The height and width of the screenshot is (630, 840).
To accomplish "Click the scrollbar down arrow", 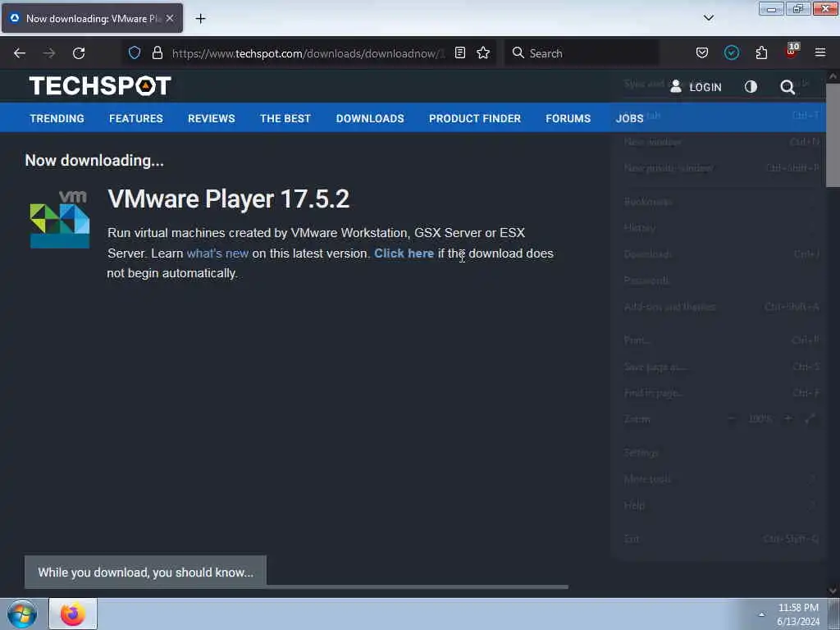I will pos(833,591).
